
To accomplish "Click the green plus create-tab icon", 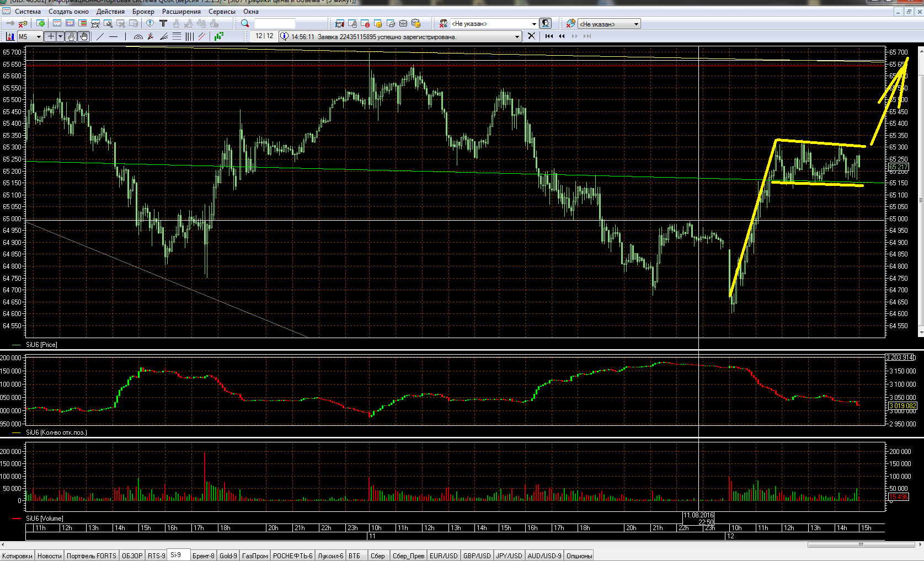I will [x=40, y=23].
